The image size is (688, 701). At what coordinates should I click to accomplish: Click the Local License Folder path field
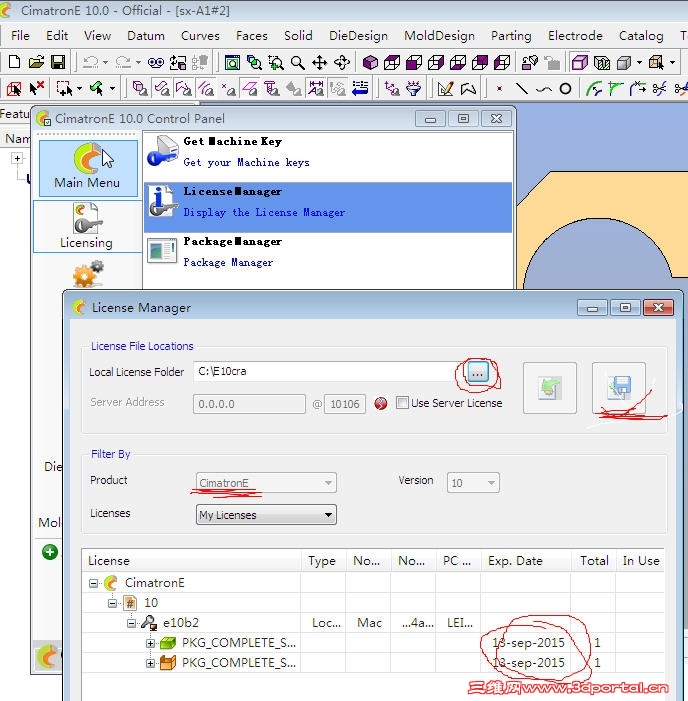pyautogui.click(x=327, y=372)
